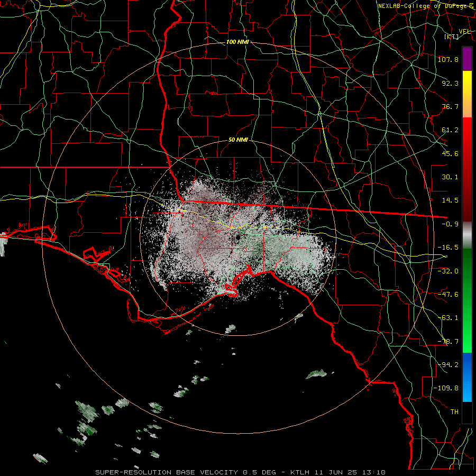
Task: Select the 14.5 value on the velocity scale
Action: [x=450, y=200]
